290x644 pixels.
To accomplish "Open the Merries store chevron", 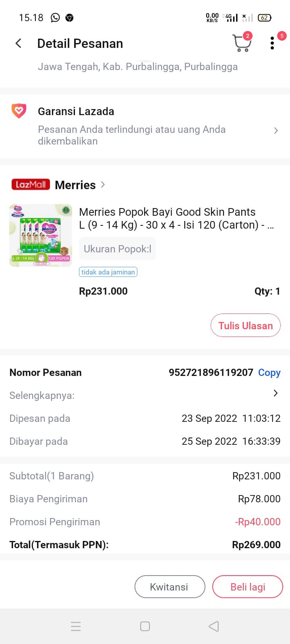I will (x=103, y=184).
